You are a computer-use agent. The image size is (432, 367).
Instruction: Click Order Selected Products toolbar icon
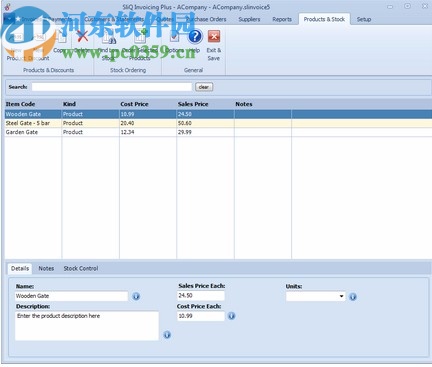(140, 37)
